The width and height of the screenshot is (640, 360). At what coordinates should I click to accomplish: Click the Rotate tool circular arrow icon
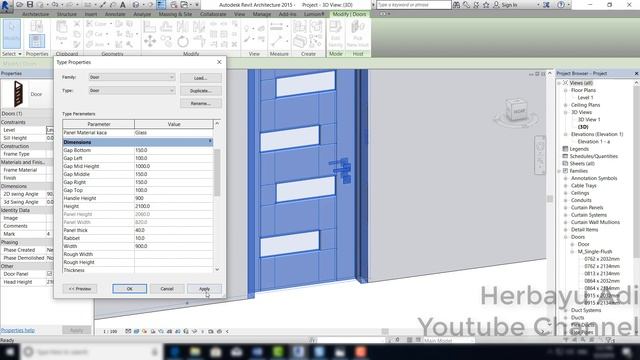tap(182, 41)
